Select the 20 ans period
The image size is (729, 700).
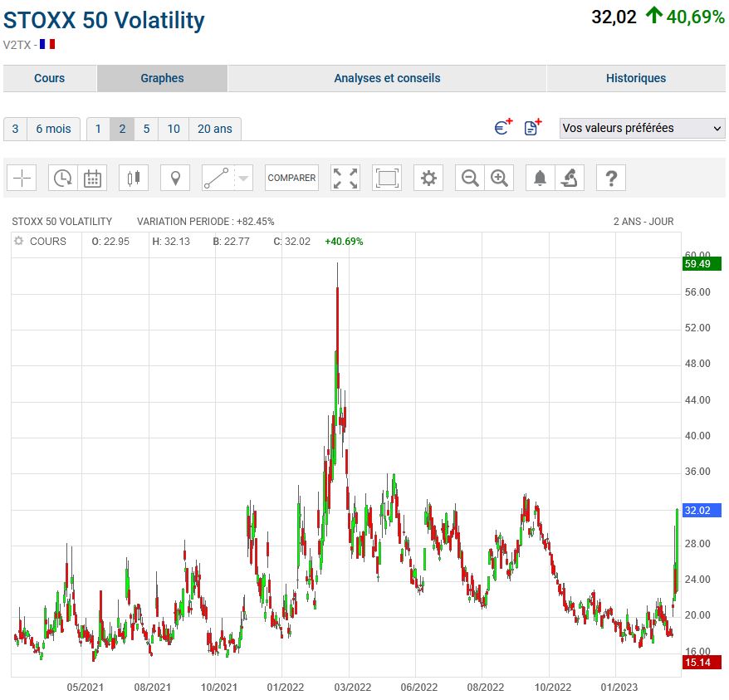coord(215,129)
